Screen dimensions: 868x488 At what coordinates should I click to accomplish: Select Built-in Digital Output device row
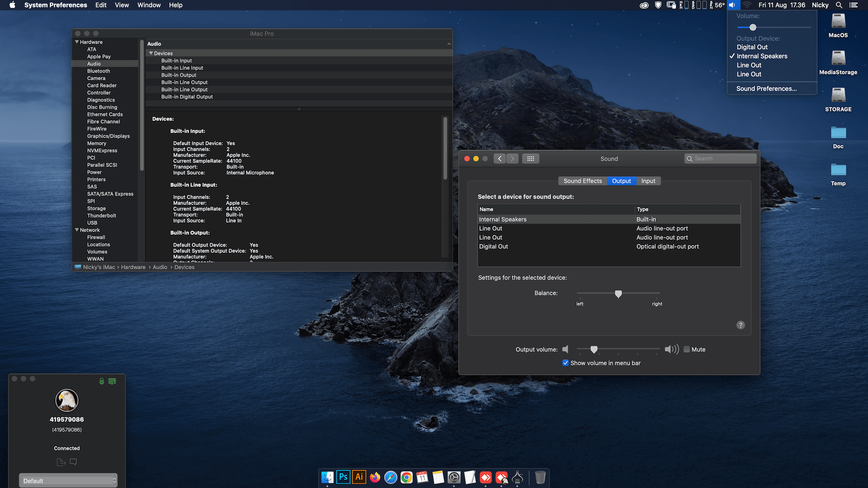click(x=299, y=97)
